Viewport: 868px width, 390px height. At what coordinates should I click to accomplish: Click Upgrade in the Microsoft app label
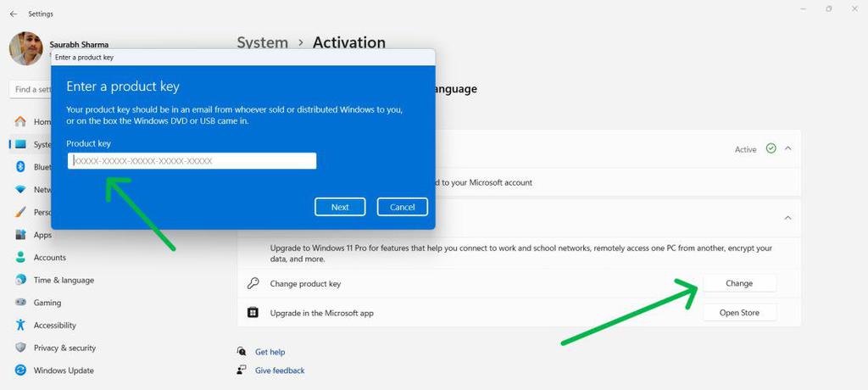[321, 313]
